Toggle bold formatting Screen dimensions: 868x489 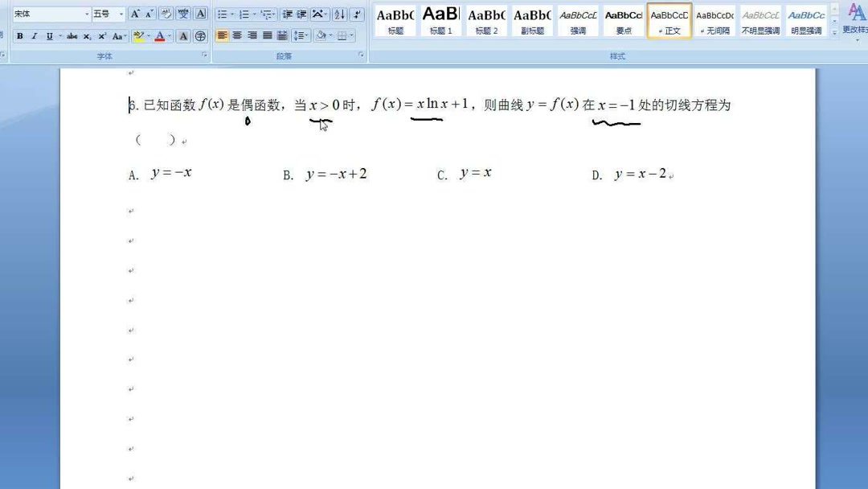18,36
